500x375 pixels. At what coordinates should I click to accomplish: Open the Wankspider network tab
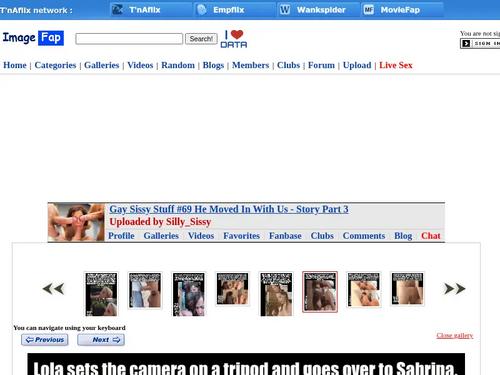click(319, 10)
